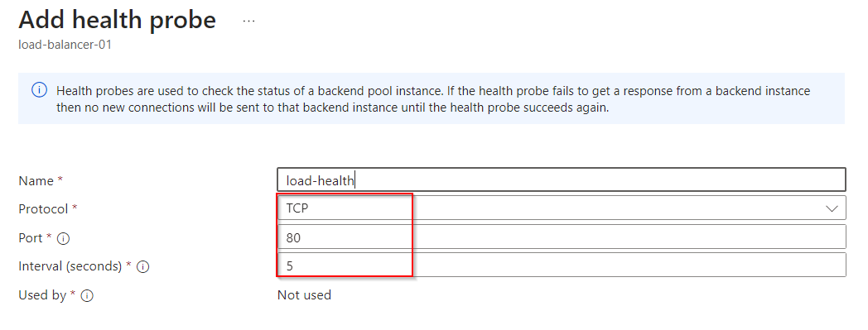Click the Add health probe page title

117,20
